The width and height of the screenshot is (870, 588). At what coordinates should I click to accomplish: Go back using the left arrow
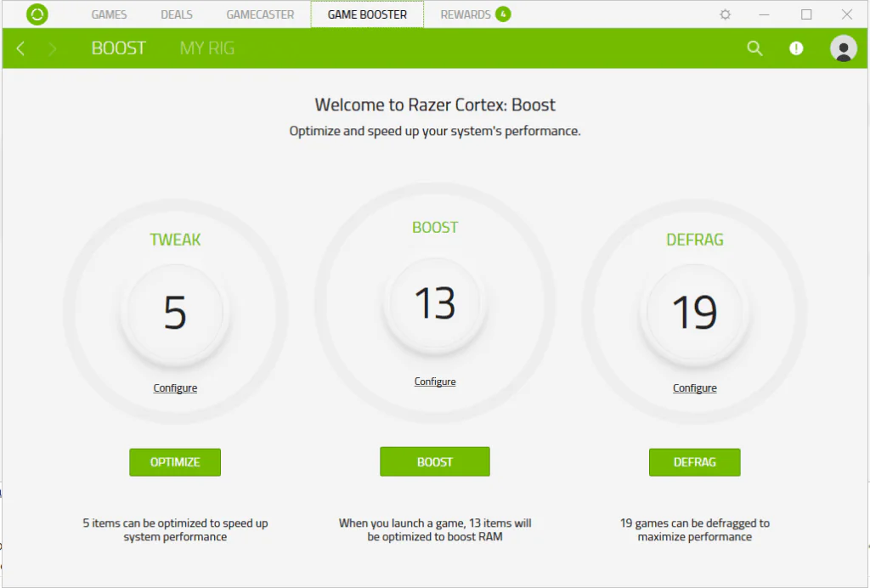pyautogui.click(x=20, y=49)
